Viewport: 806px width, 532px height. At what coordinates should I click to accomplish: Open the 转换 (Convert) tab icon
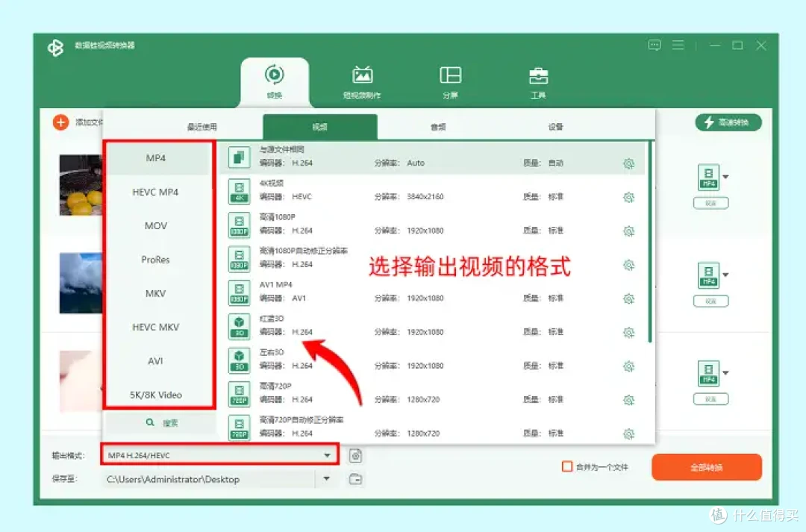(x=275, y=75)
